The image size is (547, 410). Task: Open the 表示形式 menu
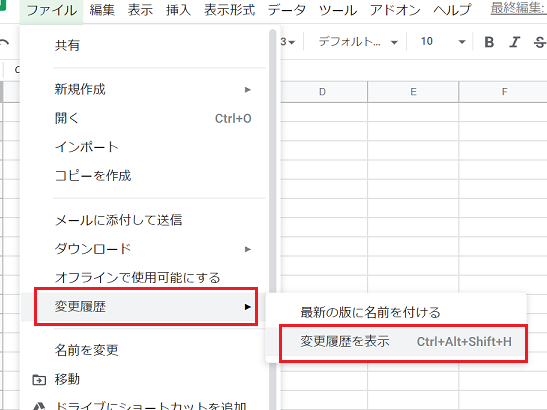[229, 10]
